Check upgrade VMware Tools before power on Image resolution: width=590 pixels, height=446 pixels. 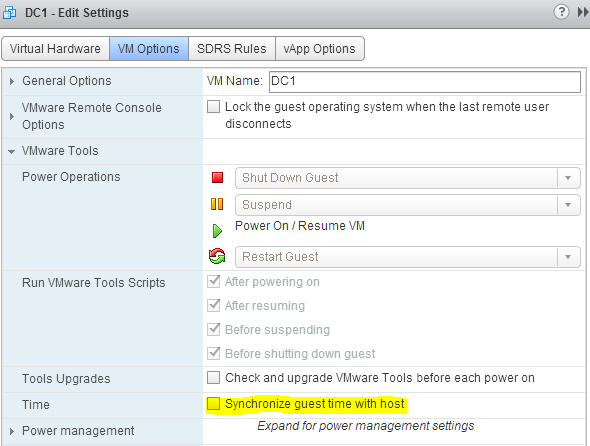coord(213,378)
